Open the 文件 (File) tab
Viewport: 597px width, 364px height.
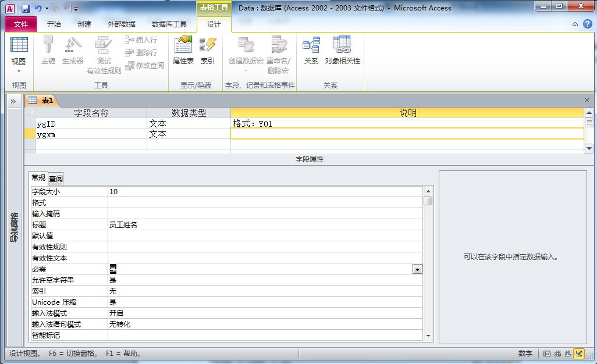pos(21,24)
